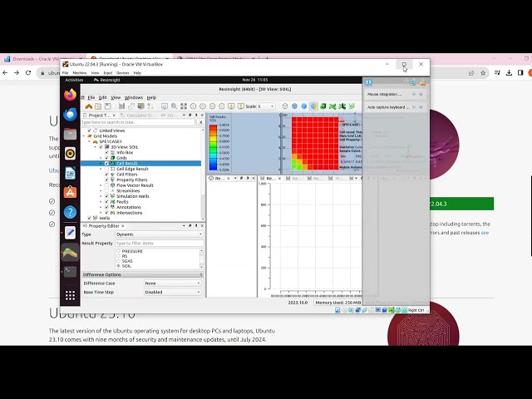Image resolution: width=532 pixels, height=399 pixels.
Task: Select the SGAS result property radio
Action: [118, 261]
